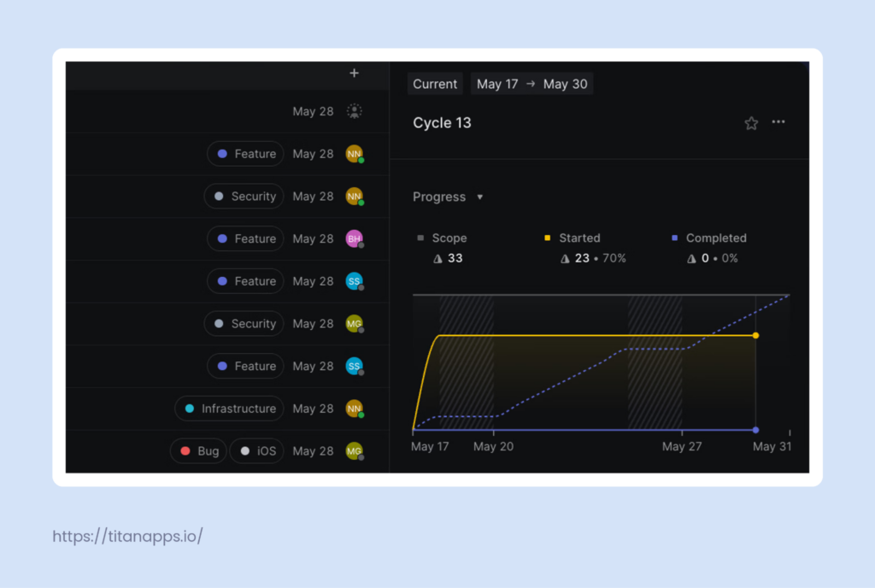Click the estimate triangle icon beside 23

tap(565, 258)
